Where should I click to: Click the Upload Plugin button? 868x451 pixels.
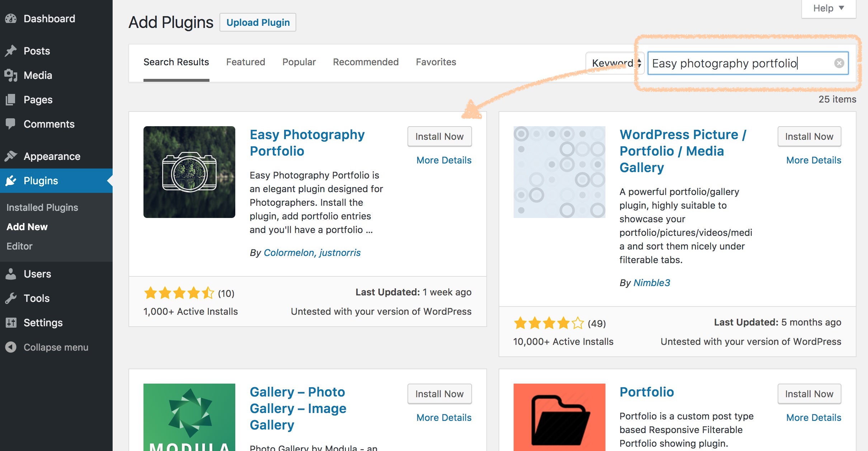258,22
